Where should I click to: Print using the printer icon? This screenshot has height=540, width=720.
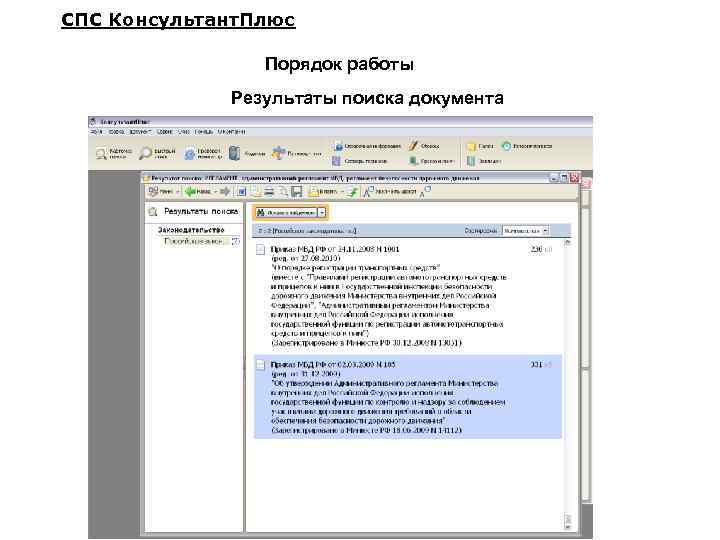270,191
